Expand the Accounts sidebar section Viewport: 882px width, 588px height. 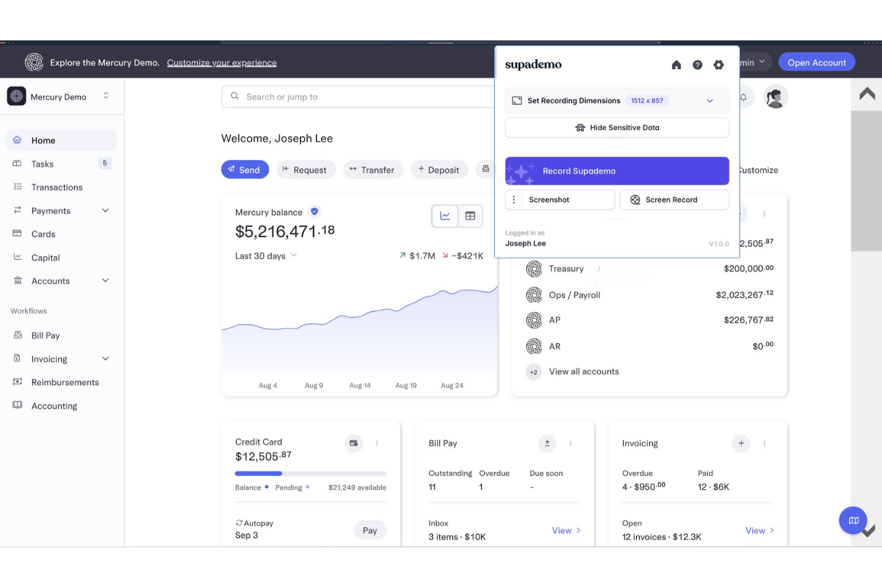105,281
